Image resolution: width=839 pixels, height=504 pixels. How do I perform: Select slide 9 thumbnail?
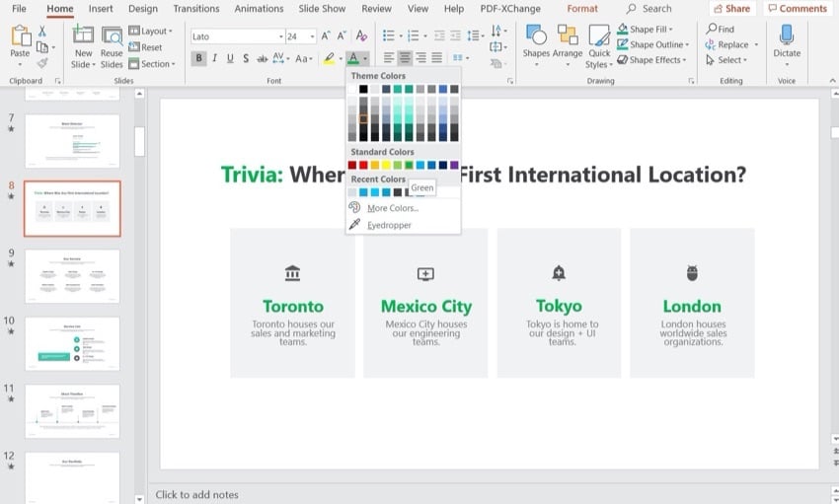pyautogui.click(x=72, y=275)
